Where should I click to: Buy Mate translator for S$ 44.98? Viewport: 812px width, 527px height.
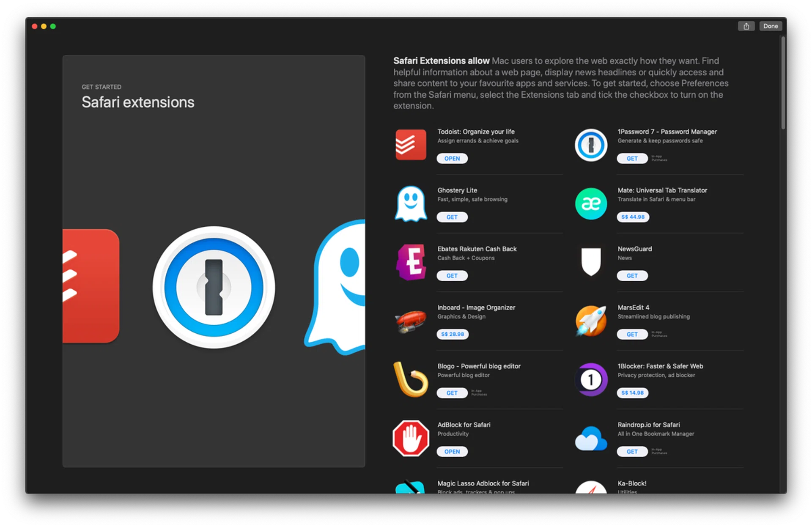[x=632, y=217]
